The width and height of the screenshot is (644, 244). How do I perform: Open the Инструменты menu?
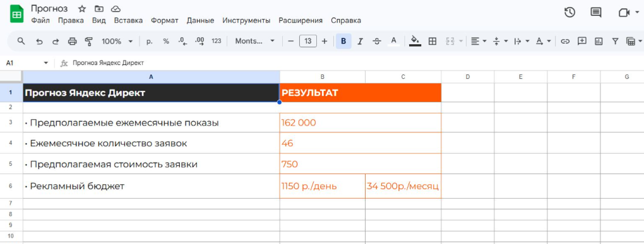pos(246,21)
